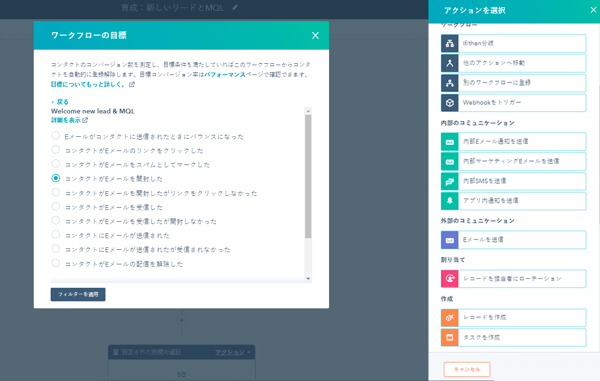
Task: Click the 別のワークフローに登録 icon
Action: (x=450, y=83)
